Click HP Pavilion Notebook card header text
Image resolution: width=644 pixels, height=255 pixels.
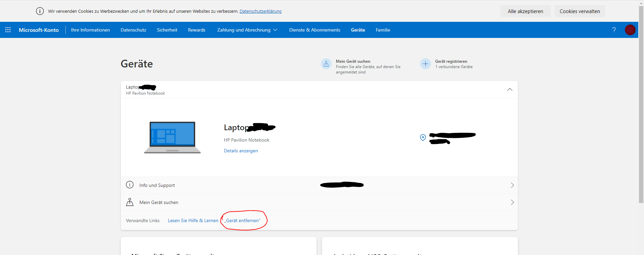click(145, 93)
